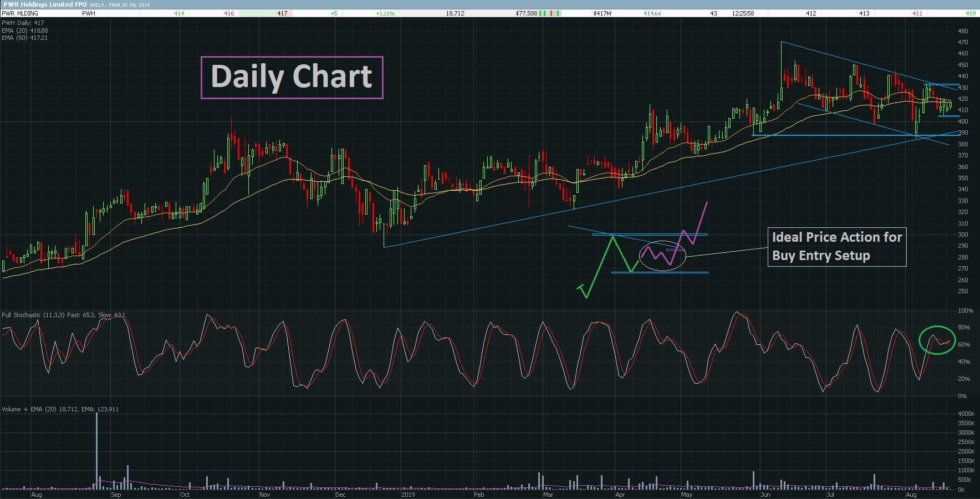This screenshot has width=980, height=499.
Task: Click the green 419 value in quote row
Action: [971, 13]
